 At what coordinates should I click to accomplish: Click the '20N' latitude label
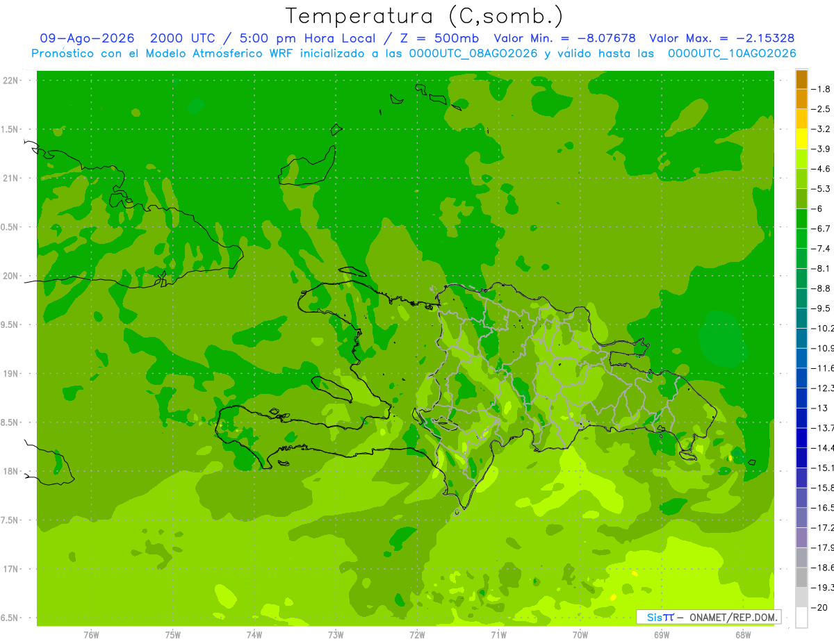pos(10,276)
